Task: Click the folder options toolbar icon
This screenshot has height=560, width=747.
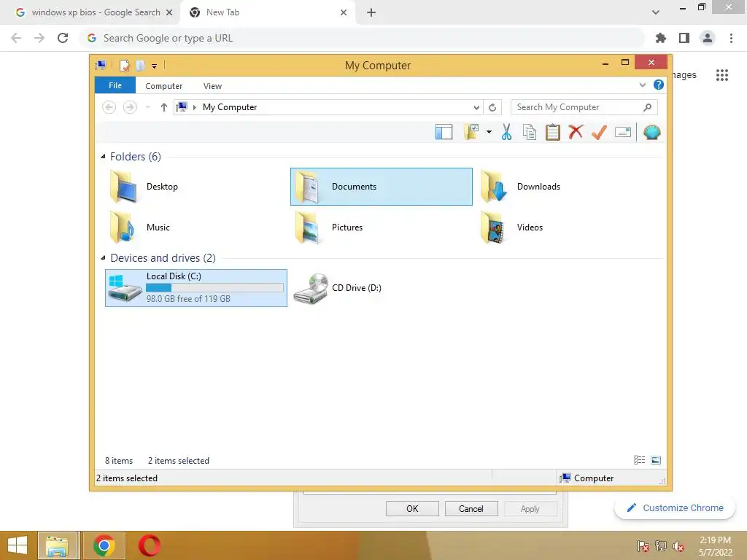Action: coord(471,132)
